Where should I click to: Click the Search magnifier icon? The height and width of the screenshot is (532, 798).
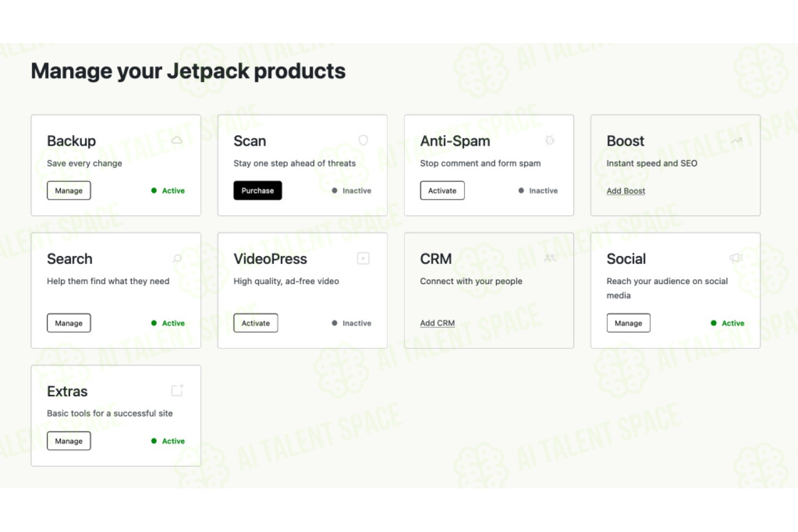(177, 259)
